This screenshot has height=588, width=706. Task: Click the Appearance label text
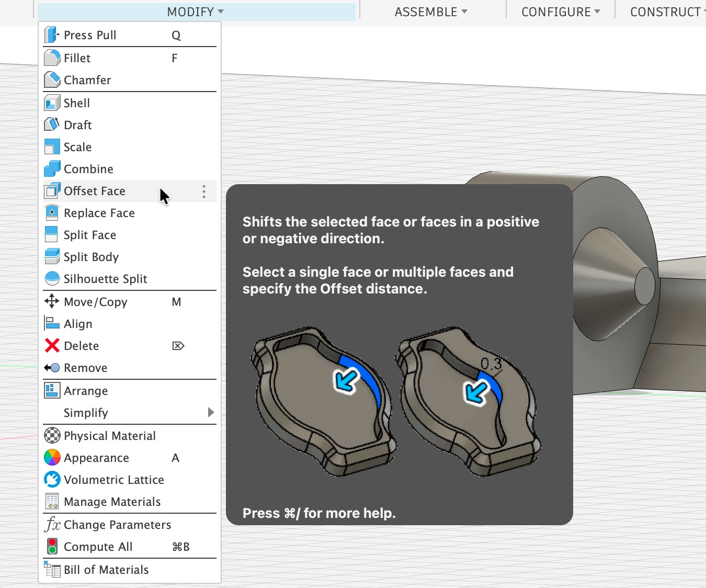96,458
